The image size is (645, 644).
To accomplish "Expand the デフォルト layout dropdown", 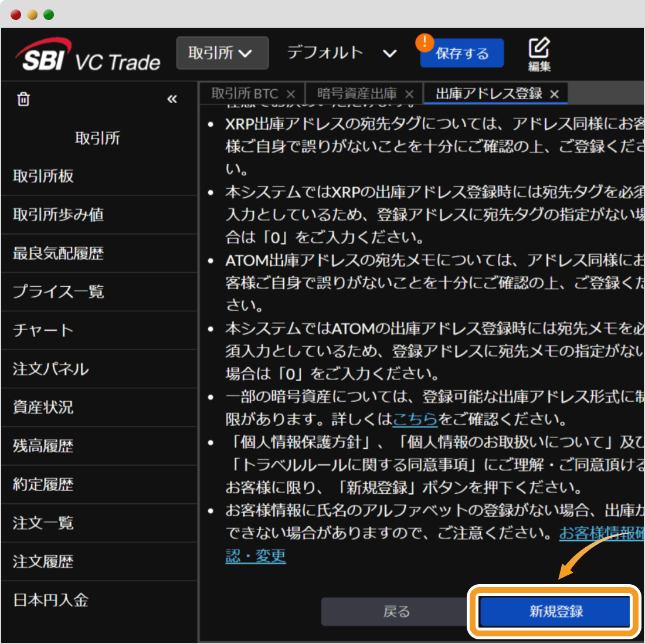I will pos(342,53).
